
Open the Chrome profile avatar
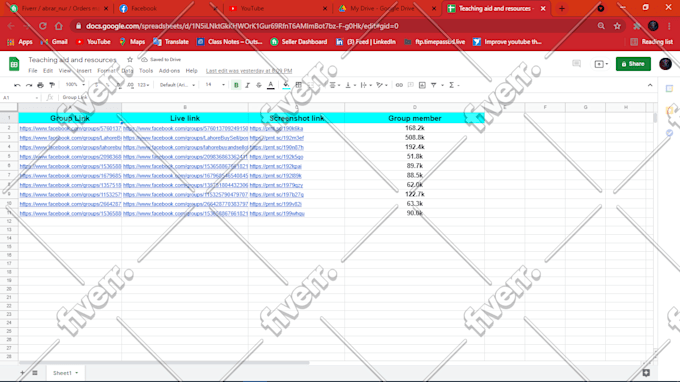click(653, 26)
